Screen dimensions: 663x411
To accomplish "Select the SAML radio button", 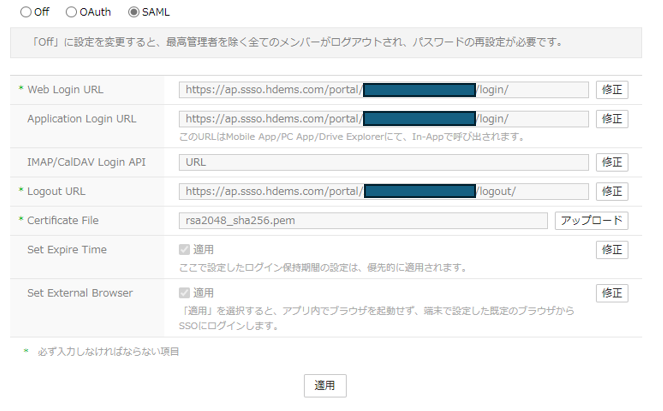I will (134, 12).
